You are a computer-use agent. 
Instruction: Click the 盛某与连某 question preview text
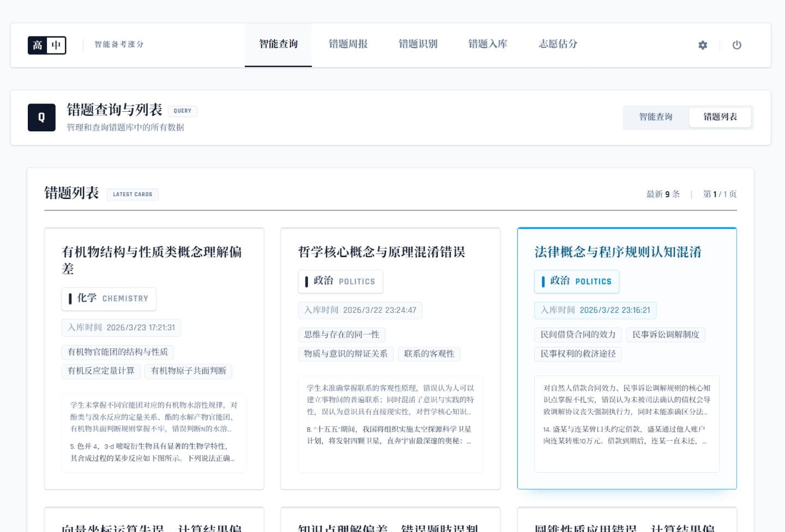(624, 435)
